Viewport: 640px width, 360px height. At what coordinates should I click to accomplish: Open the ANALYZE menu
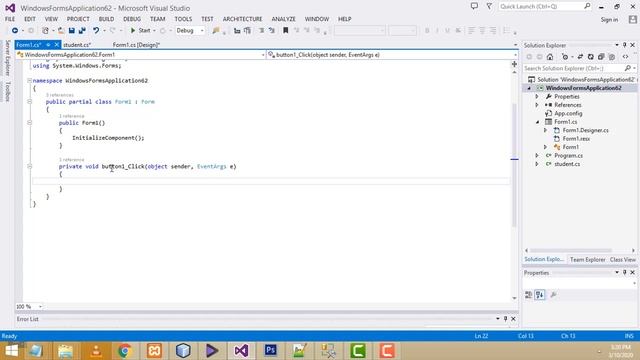tap(284, 19)
